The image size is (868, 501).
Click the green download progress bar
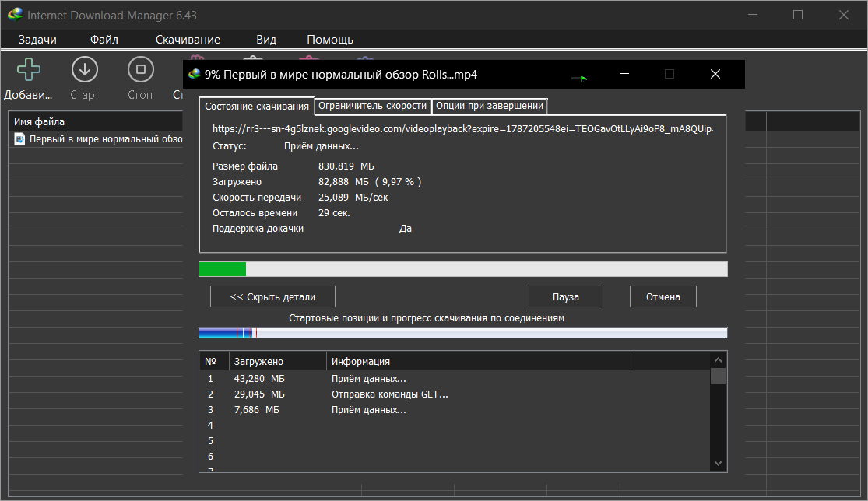click(462, 269)
